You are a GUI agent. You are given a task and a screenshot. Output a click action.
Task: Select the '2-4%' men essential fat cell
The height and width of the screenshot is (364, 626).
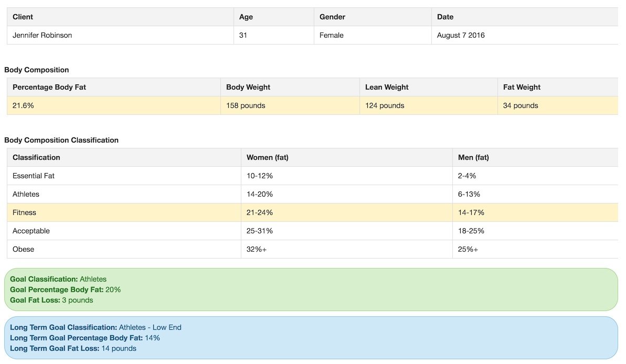pos(535,176)
